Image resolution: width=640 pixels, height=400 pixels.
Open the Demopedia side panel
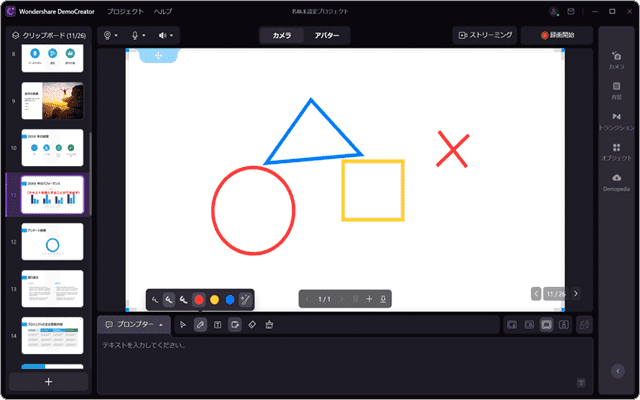point(616,182)
